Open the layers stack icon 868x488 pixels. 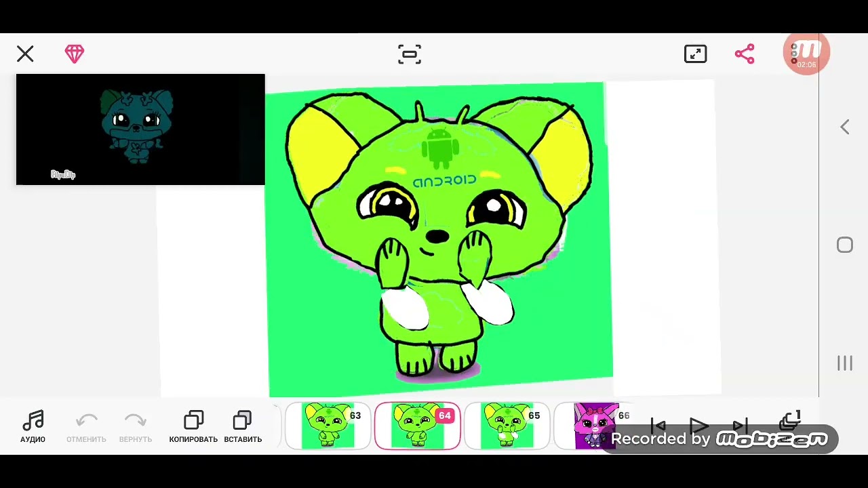pos(790,422)
